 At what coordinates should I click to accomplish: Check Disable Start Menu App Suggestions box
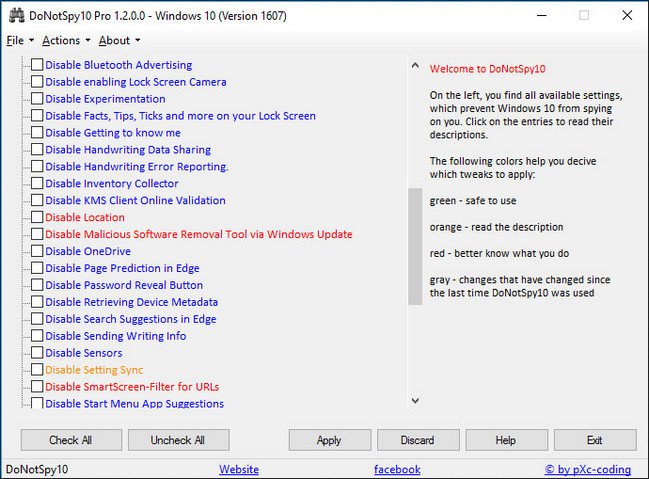[37, 403]
